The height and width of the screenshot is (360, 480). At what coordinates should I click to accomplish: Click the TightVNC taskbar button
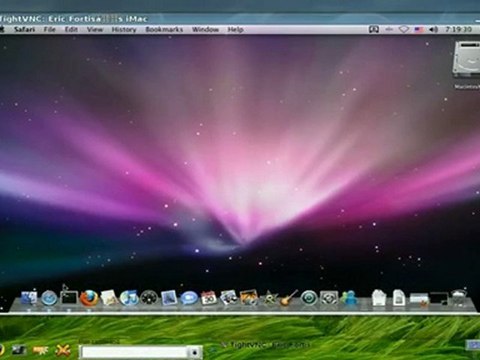click(267, 345)
